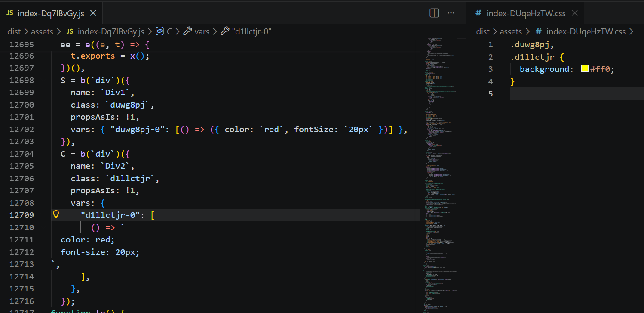The image size is (644, 313).
Task: Click the symbol icon beside C in the breadcrumb
Action: coord(160,31)
